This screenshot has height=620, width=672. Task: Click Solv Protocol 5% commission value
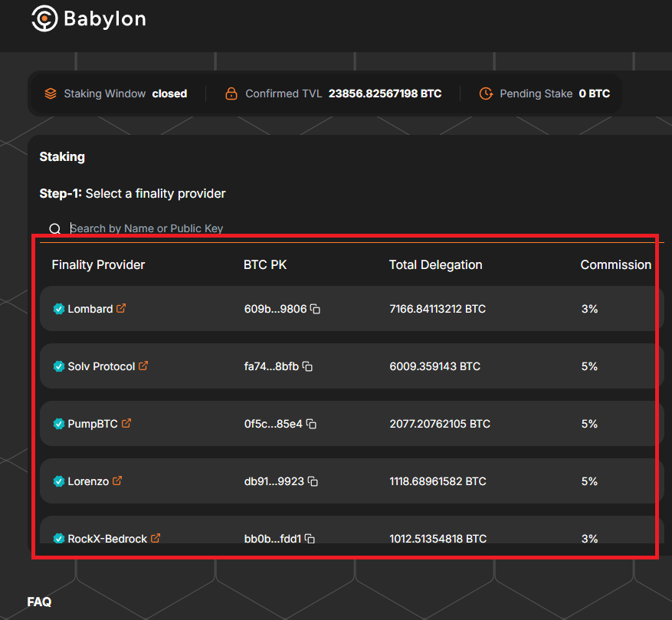pyautogui.click(x=589, y=366)
